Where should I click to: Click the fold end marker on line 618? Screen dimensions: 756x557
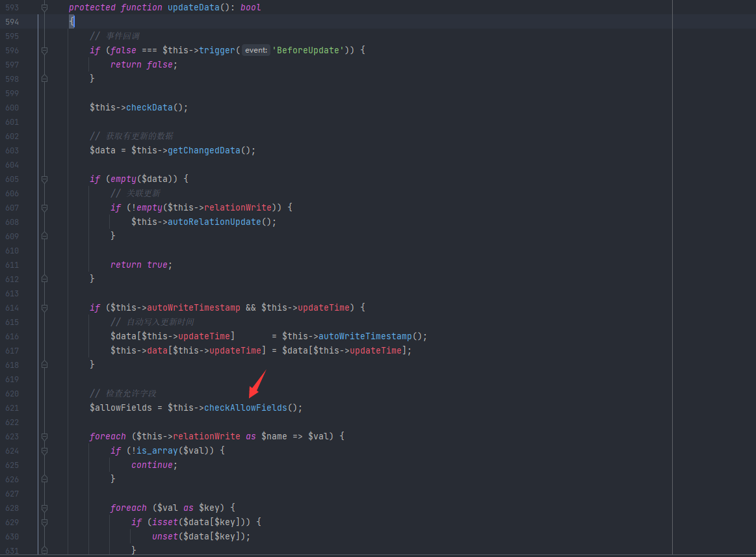click(44, 365)
